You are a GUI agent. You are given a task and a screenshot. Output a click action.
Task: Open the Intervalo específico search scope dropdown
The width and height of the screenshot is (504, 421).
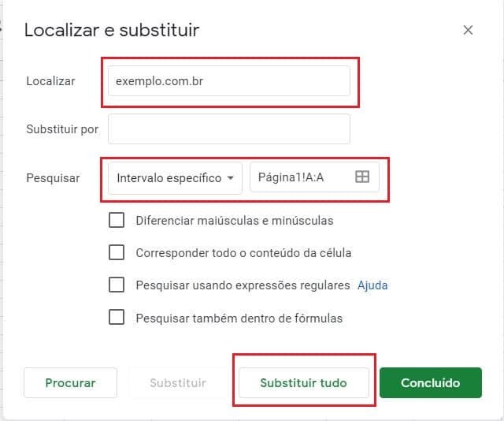pyautogui.click(x=175, y=177)
